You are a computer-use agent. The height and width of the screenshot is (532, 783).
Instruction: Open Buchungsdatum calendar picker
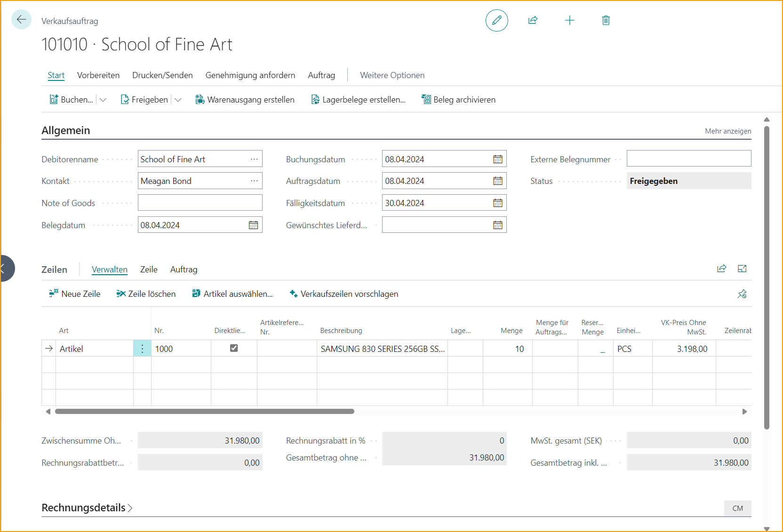tap(497, 159)
